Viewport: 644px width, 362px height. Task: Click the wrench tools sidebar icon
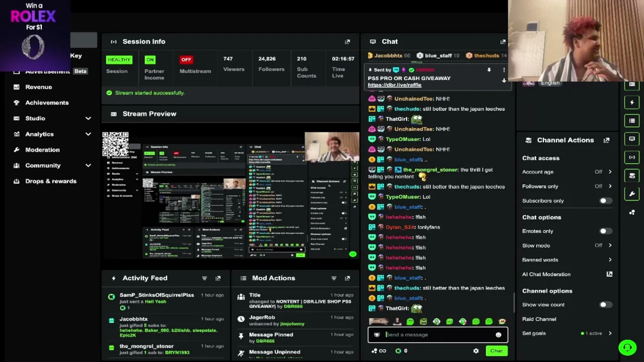pos(632,194)
